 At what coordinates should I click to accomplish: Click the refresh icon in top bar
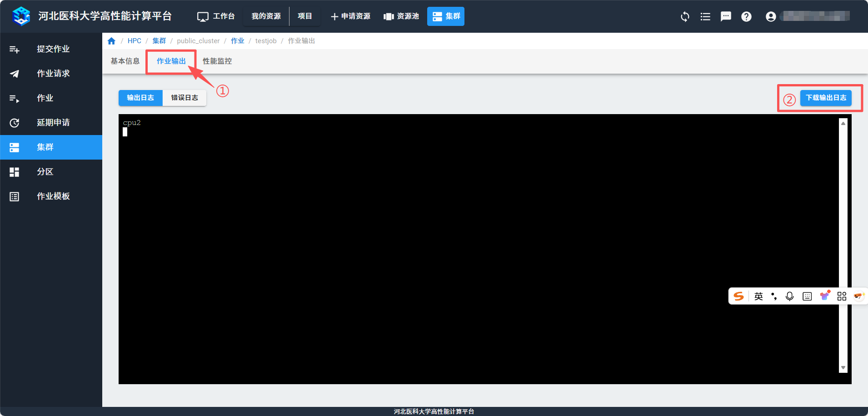685,17
